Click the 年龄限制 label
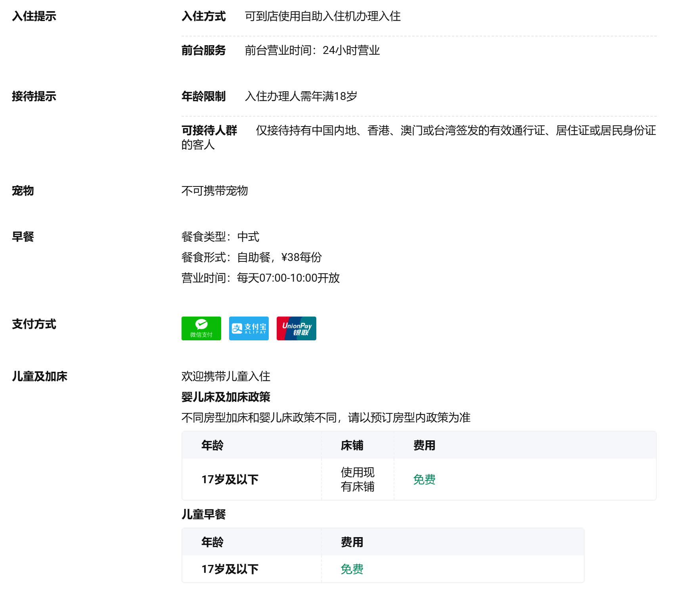The width and height of the screenshot is (700, 599). click(203, 96)
